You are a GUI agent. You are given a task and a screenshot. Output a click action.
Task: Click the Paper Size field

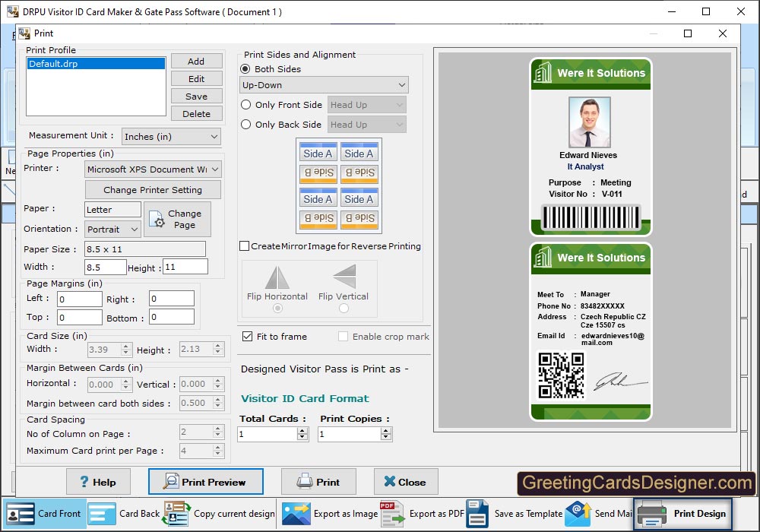pos(145,249)
